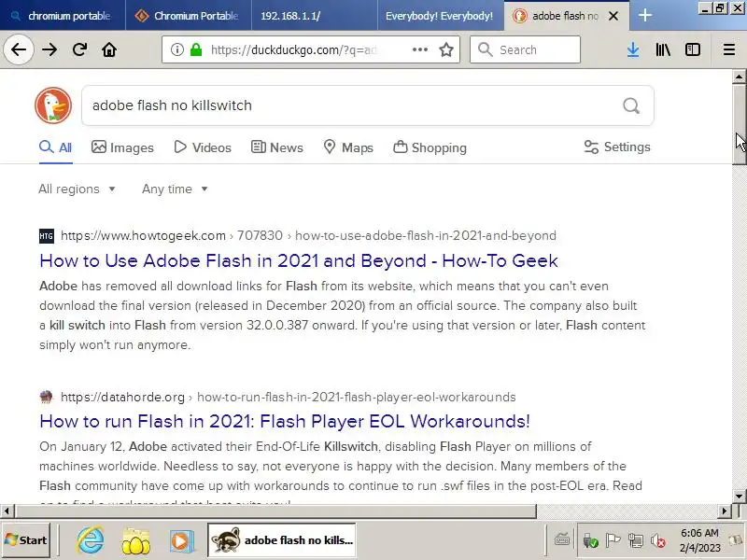Show site information icon in address bar
747x560 pixels.
coord(177,49)
